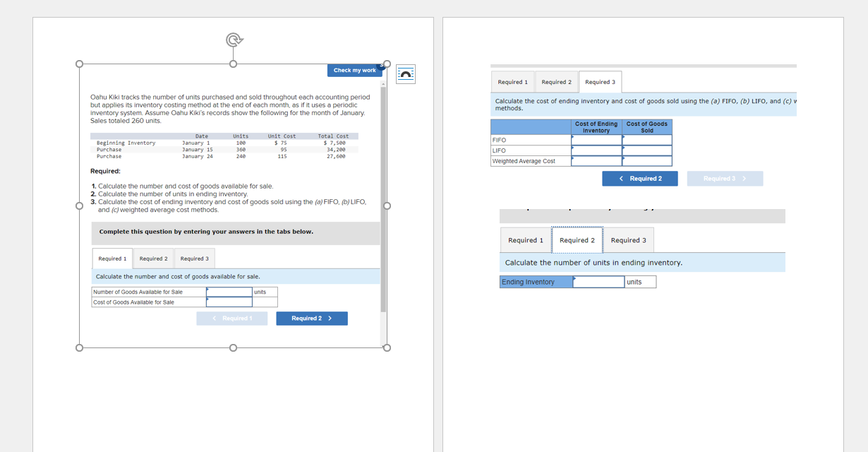The image size is (868, 452).
Task: Click the vertical scrollbar thumb in left picture
Action: tap(383, 199)
